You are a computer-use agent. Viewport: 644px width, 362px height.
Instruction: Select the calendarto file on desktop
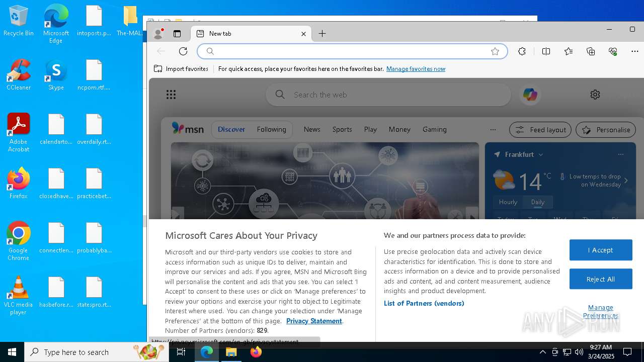[56, 129]
